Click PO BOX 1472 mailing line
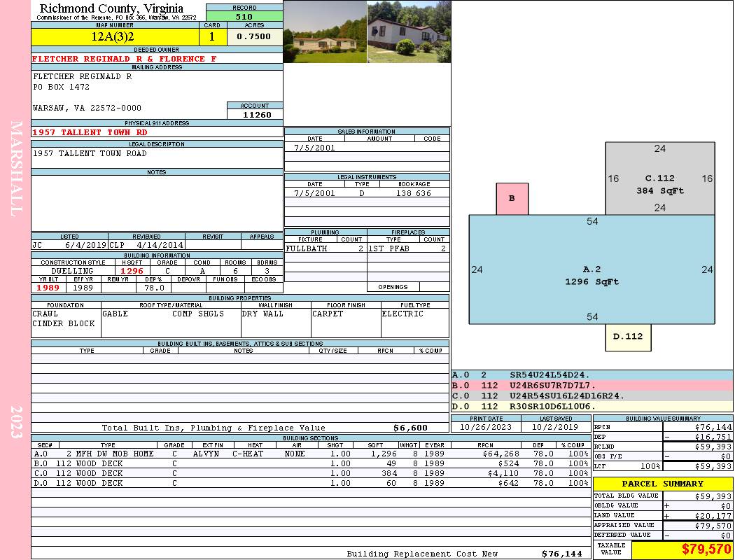 (x=61, y=87)
